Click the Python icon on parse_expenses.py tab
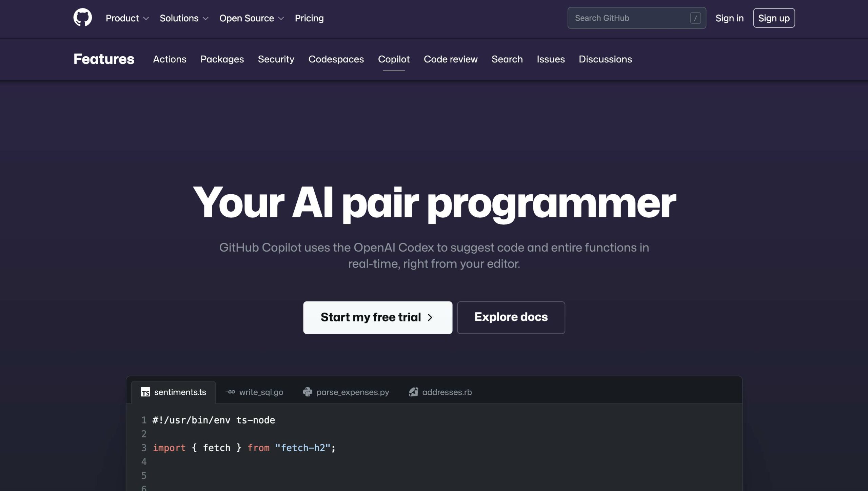This screenshot has width=868, height=491. (x=308, y=392)
